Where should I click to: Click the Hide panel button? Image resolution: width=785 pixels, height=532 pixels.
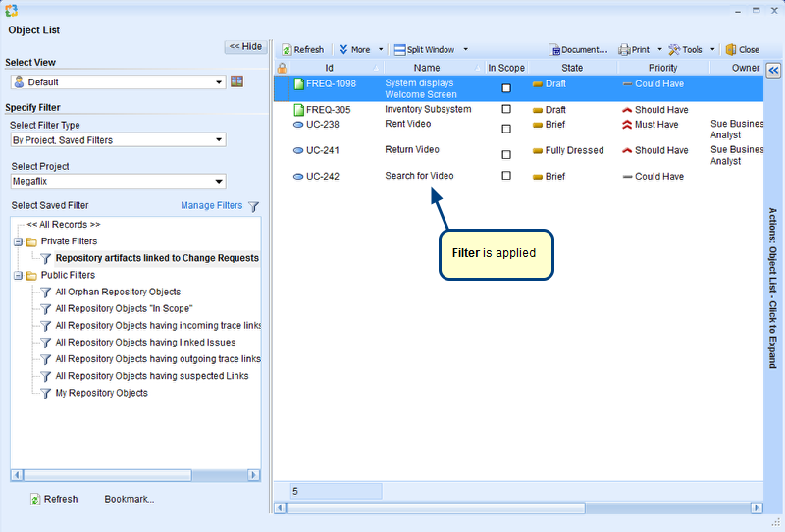pyautogui.click(x=245, y=46)
